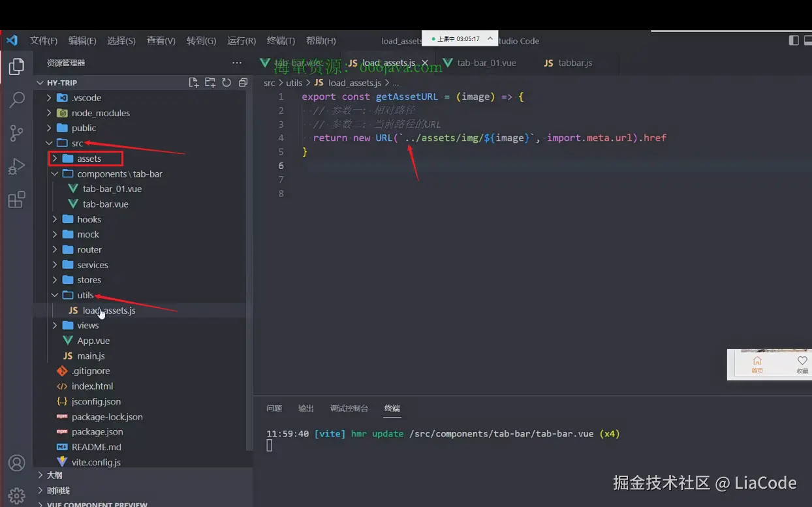Open the 转到(G) menu
Viewport: 812px width, 507px height.
click(201, 40)
